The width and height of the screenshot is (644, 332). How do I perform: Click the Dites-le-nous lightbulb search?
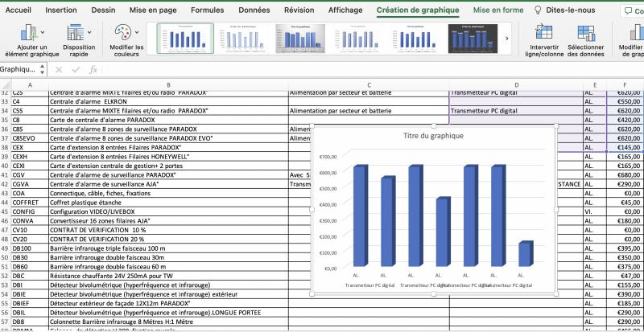coord(565,10)
